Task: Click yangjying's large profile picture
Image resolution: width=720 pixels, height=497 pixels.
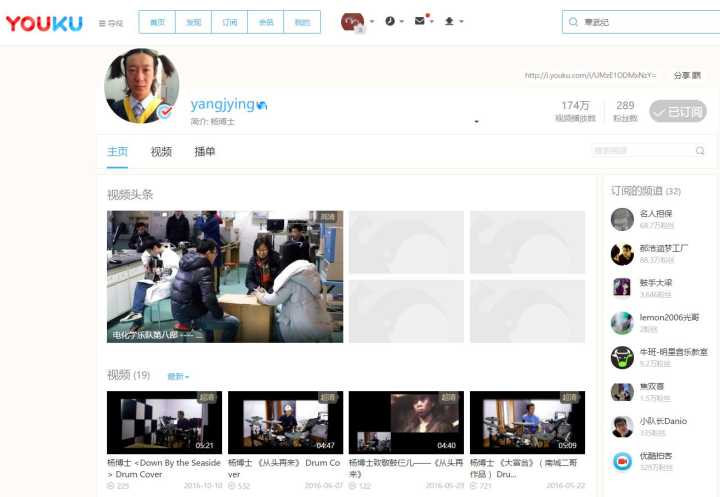Action: coord(141,86)
